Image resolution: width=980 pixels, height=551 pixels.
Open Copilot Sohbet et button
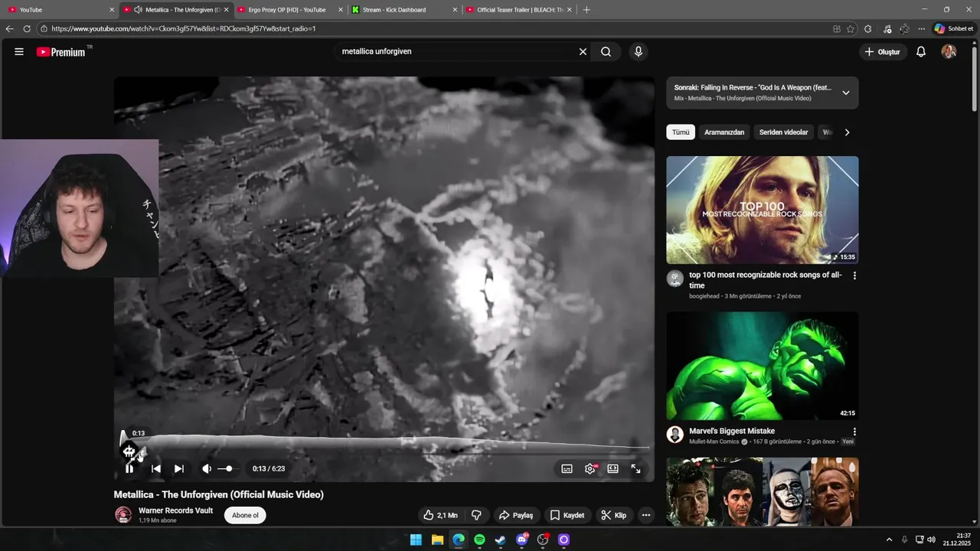[x=954, y=28]
